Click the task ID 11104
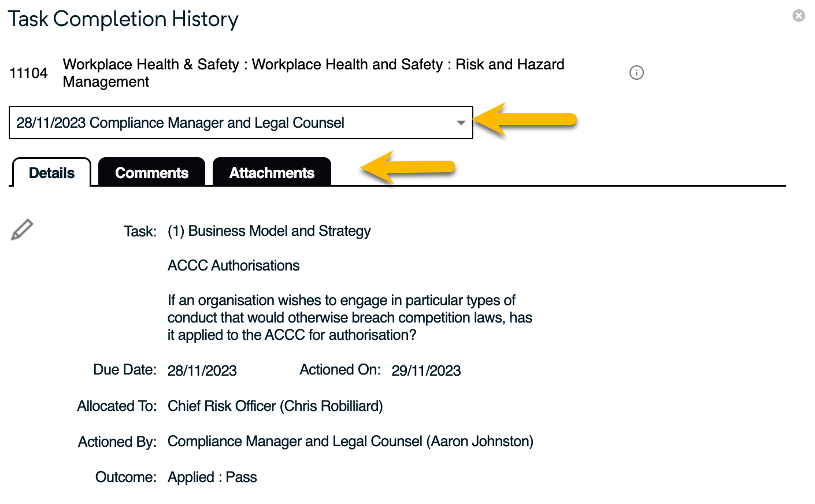 point(28,73)
